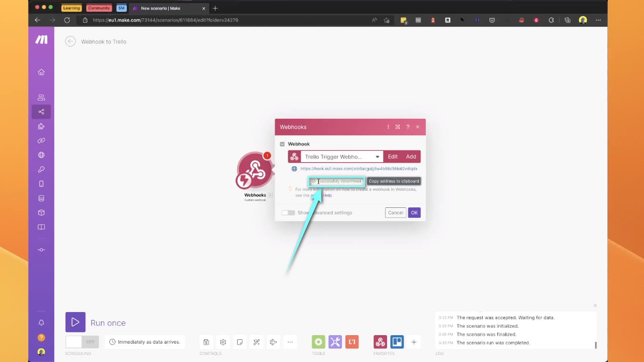Open the orange help question icon
This screenshot has width=644, height=362.
tap(41, 337)
